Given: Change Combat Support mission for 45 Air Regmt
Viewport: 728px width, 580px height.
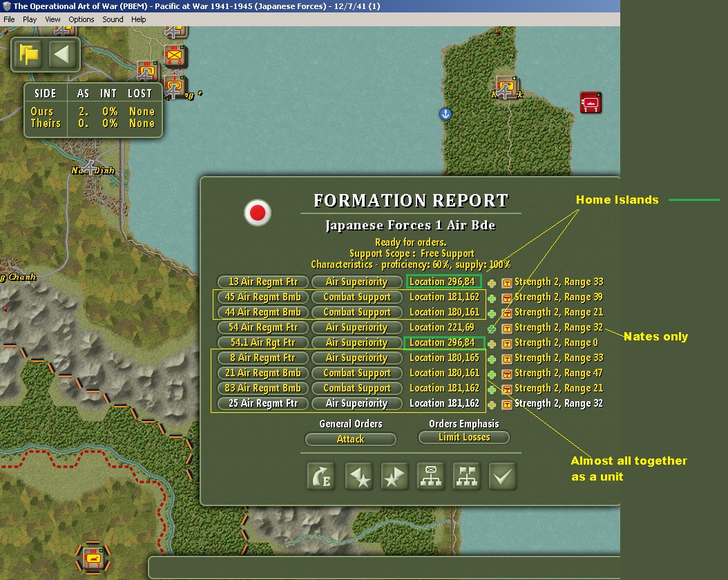Looking at the screenshot, I should tap(356, 297).
